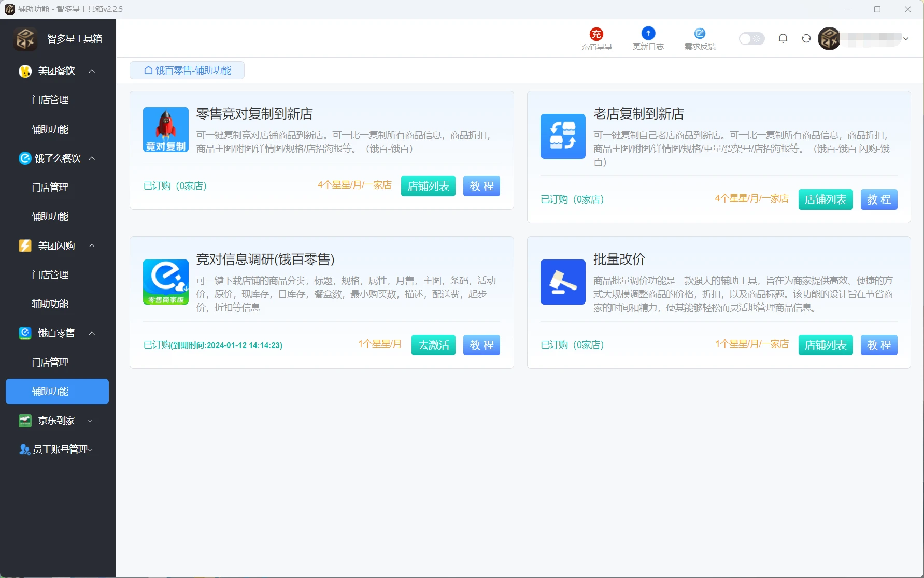The image size is (924, 578).
Task: Click the 饿百零售-辅助功能 breadcrumb tab
Action: pyautogui.click(x=187, y=70)
